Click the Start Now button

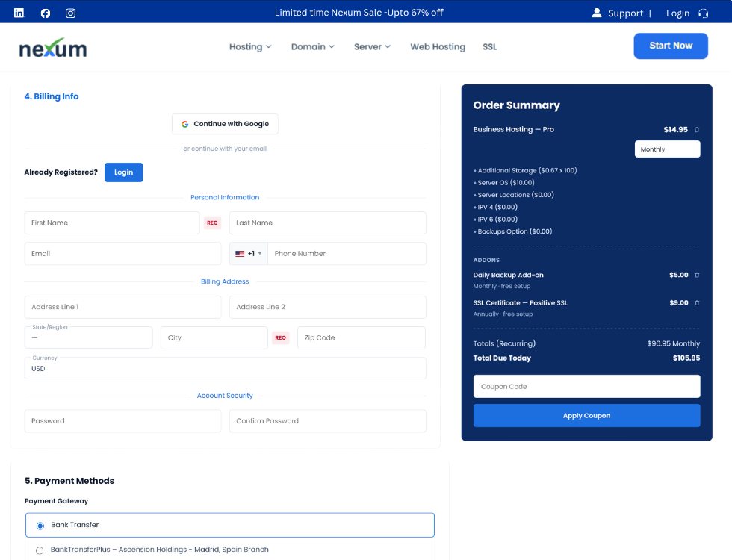tap(671, 46)
